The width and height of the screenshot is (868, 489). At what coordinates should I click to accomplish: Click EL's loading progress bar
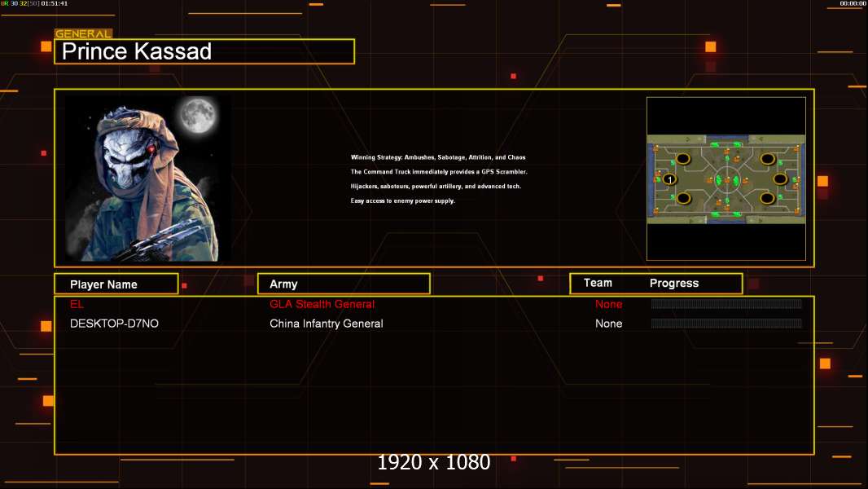(x=726, y=303)
